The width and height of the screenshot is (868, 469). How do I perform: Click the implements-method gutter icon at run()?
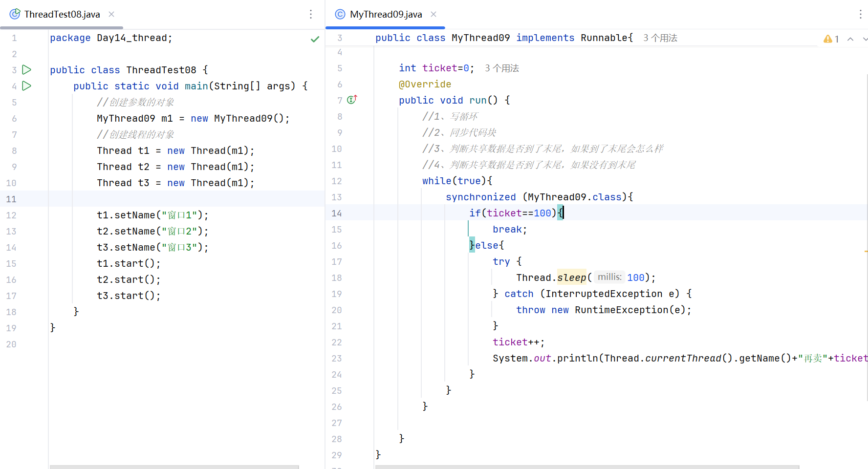[352, 100]
